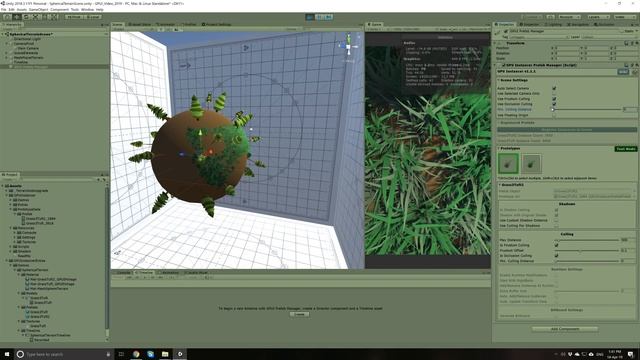
Task: Click the cloud services button in toolbar
Action: coord(551,17)
